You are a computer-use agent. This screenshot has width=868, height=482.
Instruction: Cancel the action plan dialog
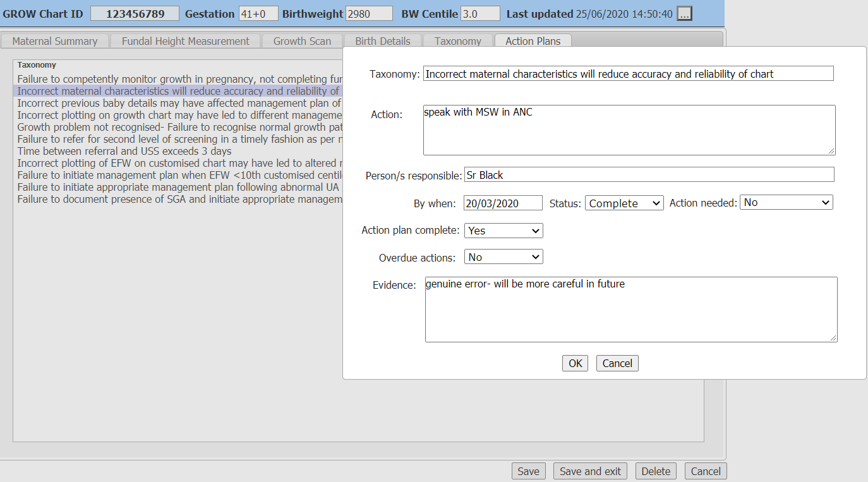[617, 363]
